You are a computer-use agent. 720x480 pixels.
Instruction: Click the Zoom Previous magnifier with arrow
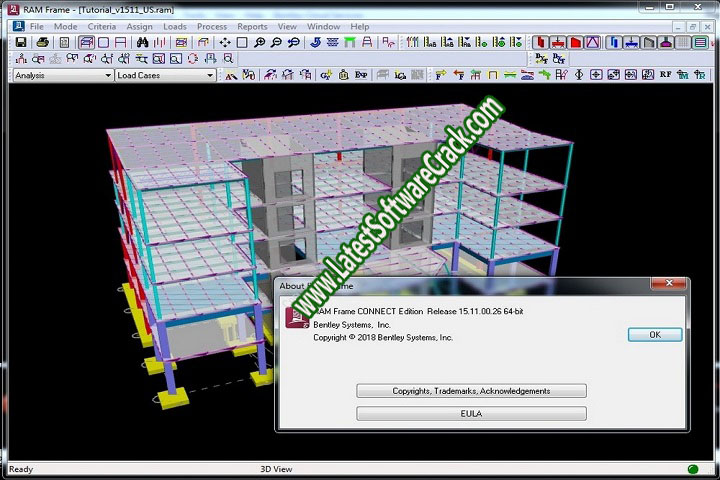294,43
